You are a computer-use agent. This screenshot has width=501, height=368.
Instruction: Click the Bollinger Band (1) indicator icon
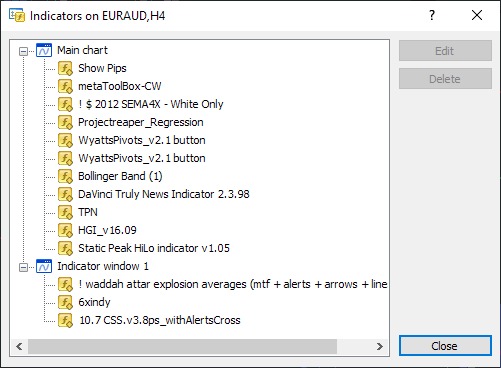(65, 176)
